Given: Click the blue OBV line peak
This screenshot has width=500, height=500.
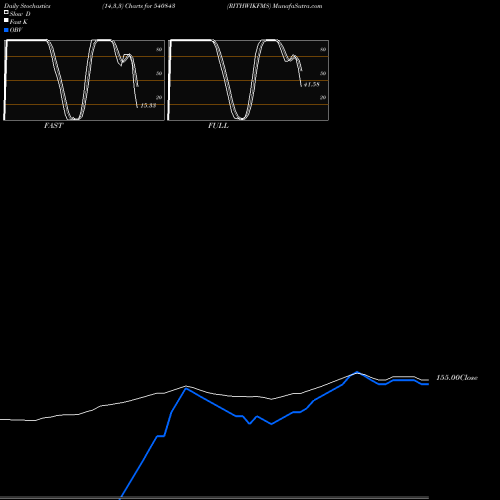Looking at the screenshot, I should tap(357, 372).
